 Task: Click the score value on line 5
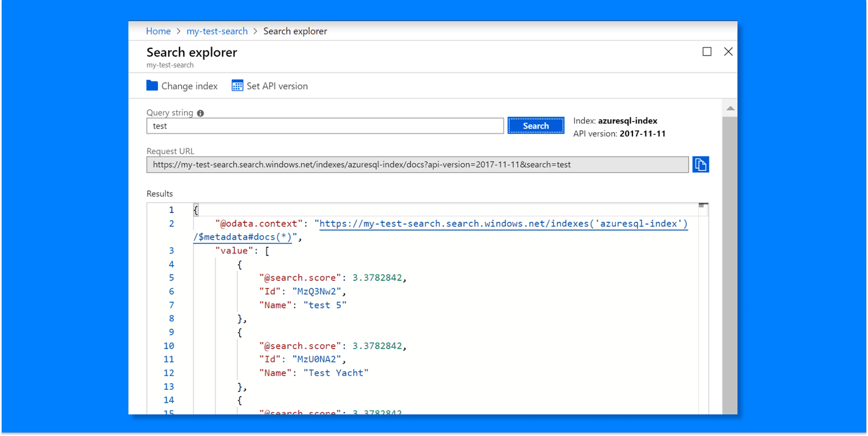coord(377,278)
